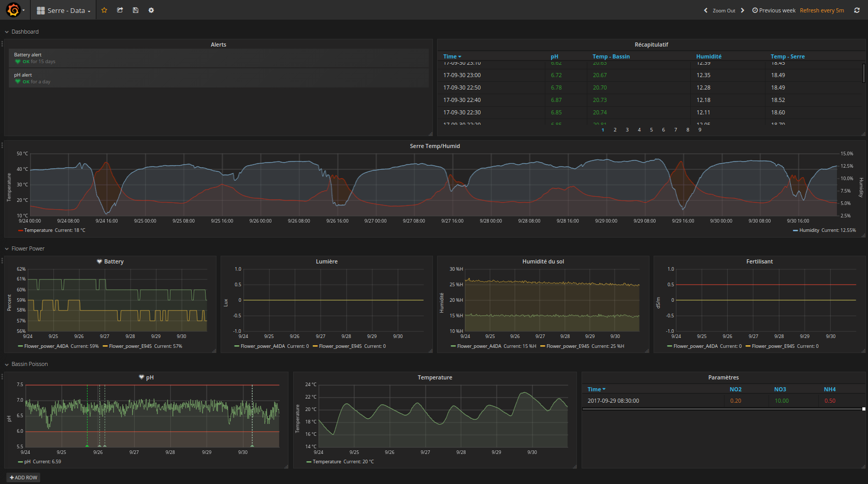Toggle Humidity series in Serre Temp/Humid legend
Viewport: 868px width, 484px height.
pos(809,230)
